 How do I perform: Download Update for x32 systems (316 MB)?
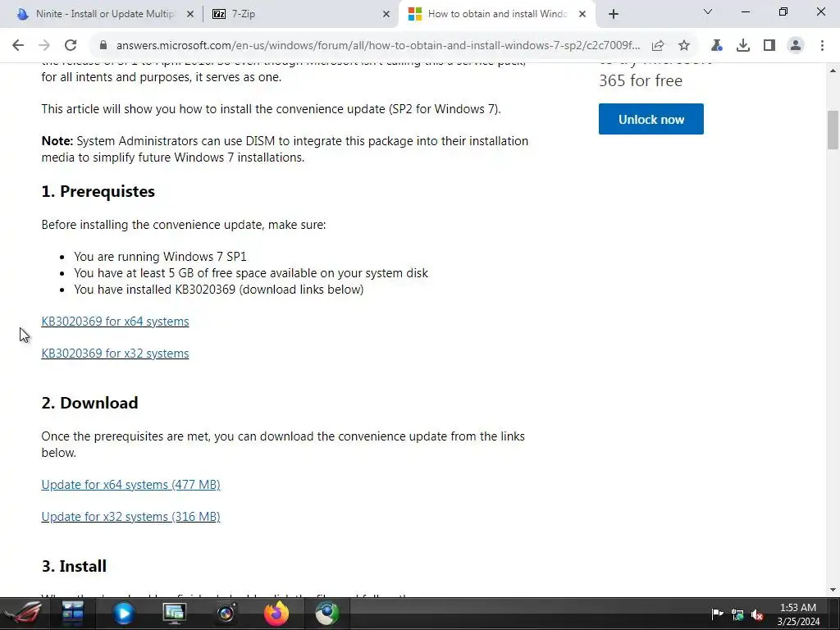coord(130,517)
